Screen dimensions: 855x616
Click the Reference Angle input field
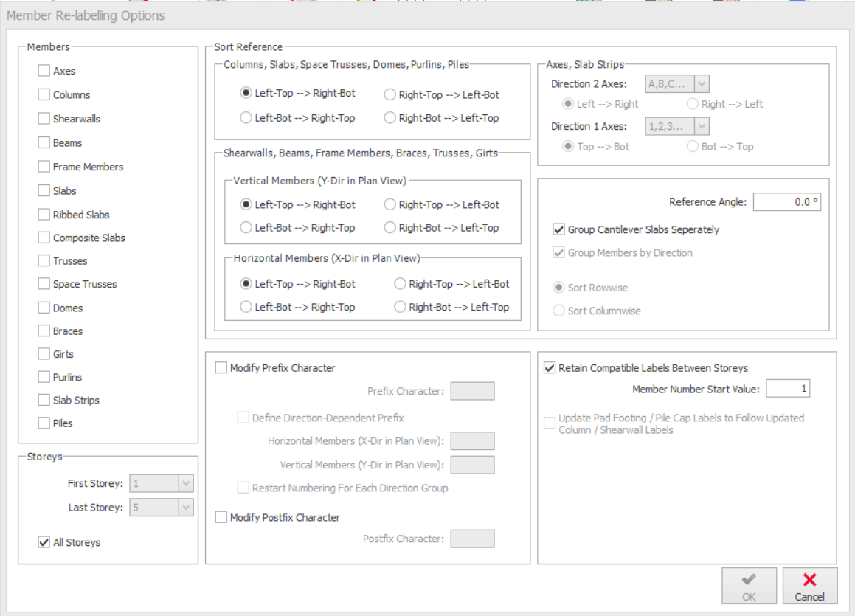click(x=786, y=202)
